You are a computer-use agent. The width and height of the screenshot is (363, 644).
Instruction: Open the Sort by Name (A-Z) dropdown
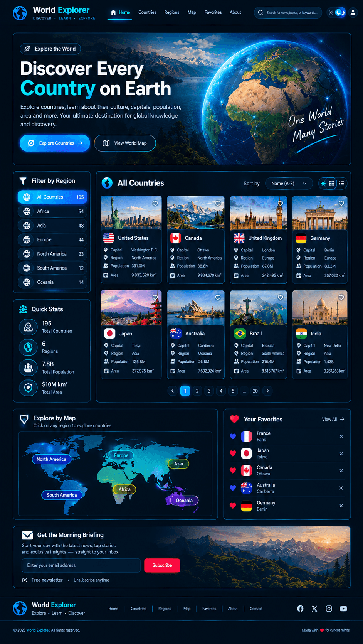click(x=289, y=184)
